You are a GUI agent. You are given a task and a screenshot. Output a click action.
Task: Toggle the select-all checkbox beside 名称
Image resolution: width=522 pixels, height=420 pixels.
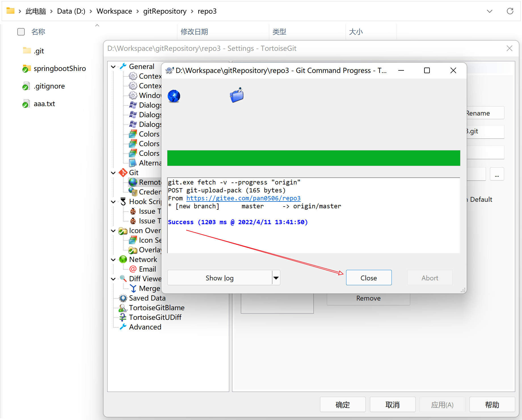[21, 32]
